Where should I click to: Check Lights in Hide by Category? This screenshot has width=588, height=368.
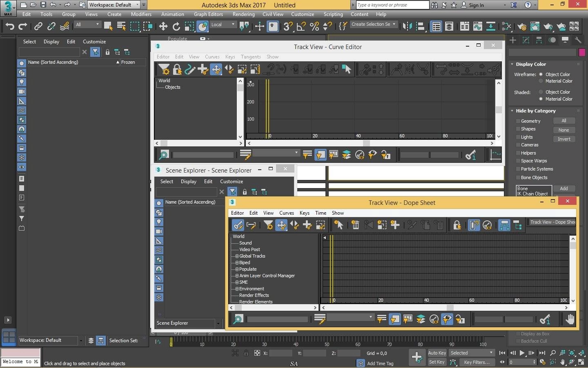point(518,137)
